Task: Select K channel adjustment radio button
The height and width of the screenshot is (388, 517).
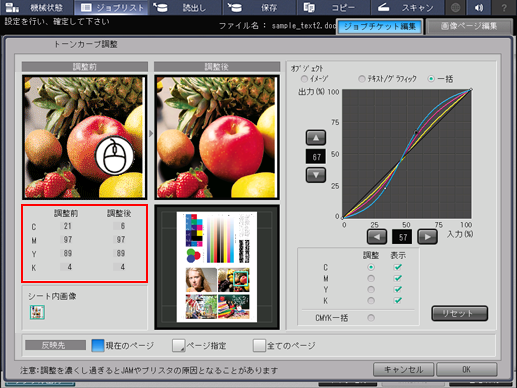Action: tap(371, 301)
